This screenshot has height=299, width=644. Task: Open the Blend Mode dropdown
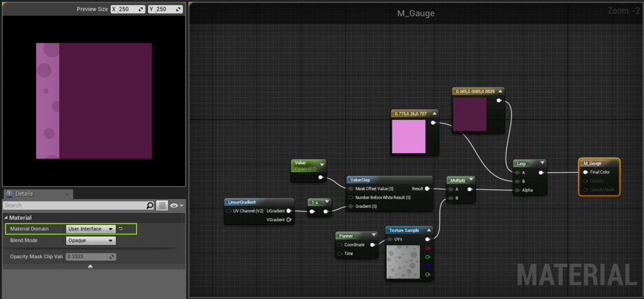point(91,241)
